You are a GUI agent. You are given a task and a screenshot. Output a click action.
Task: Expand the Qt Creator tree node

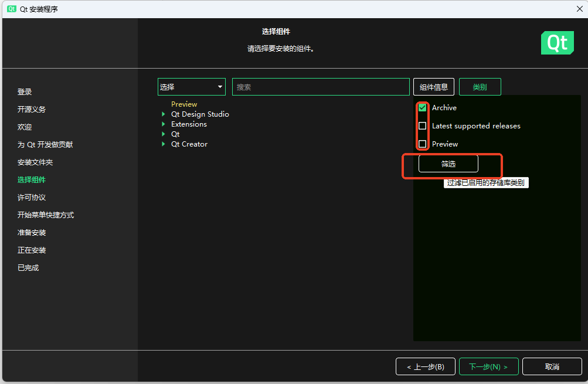click(x=163, y=144)
